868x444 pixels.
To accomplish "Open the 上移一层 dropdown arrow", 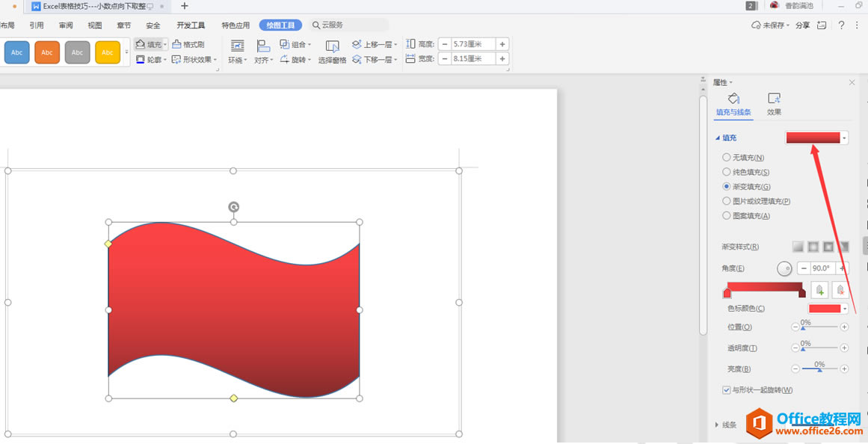I will (395, 44).
